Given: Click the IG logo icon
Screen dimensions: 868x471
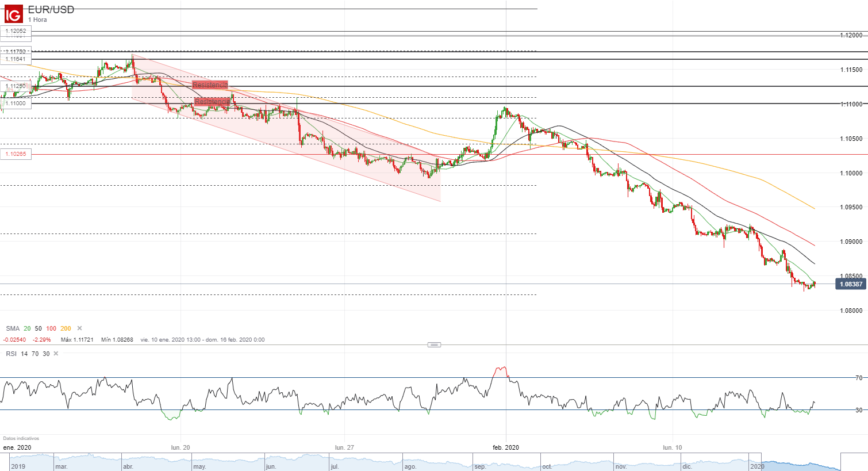Looking at the screenshot, I should [x=13, y=14].
